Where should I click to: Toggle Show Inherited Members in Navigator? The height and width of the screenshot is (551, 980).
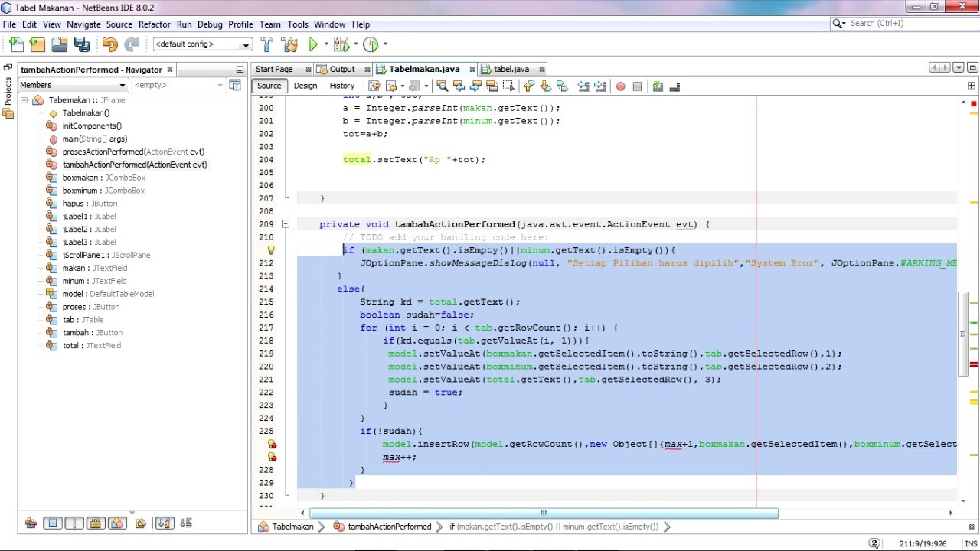(31, 523)
